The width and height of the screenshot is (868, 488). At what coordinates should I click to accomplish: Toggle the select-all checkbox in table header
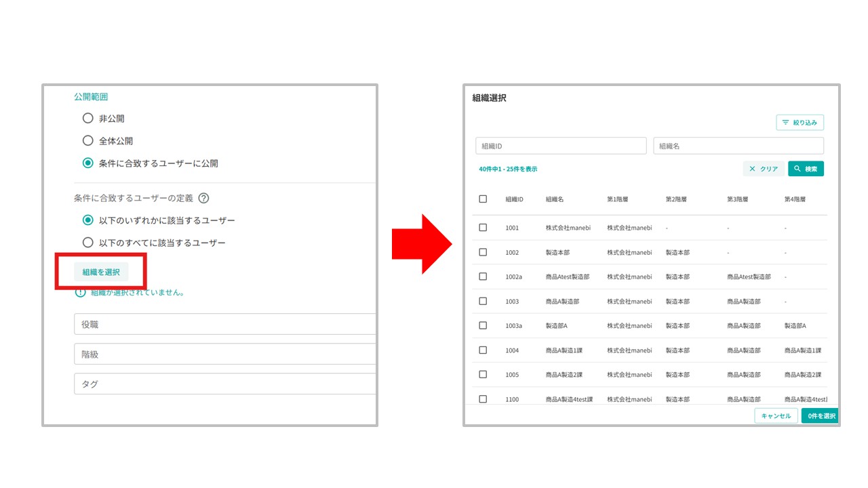coord(483,199)
